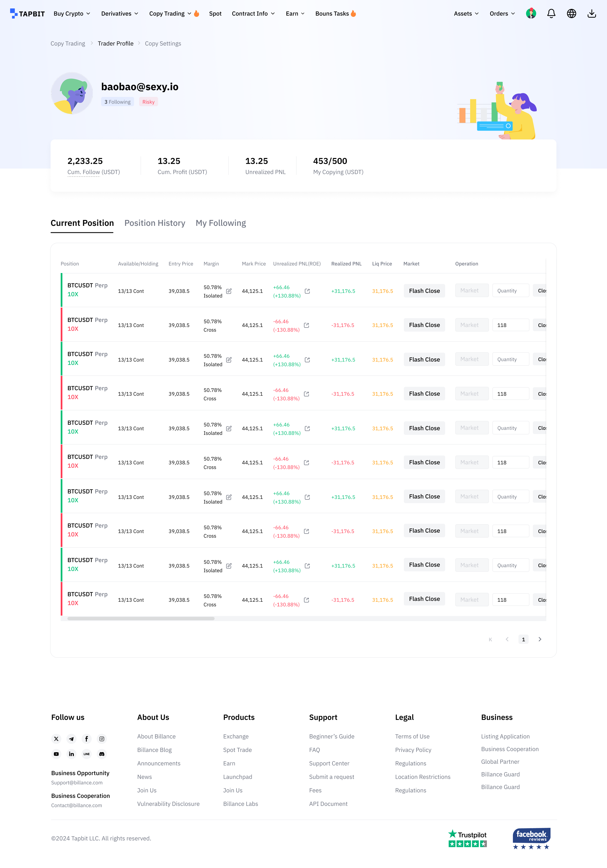The width and height of the screenshot is (607, 868).
Task: Share PNL of the first position row
Action: [x=307, y=291]
